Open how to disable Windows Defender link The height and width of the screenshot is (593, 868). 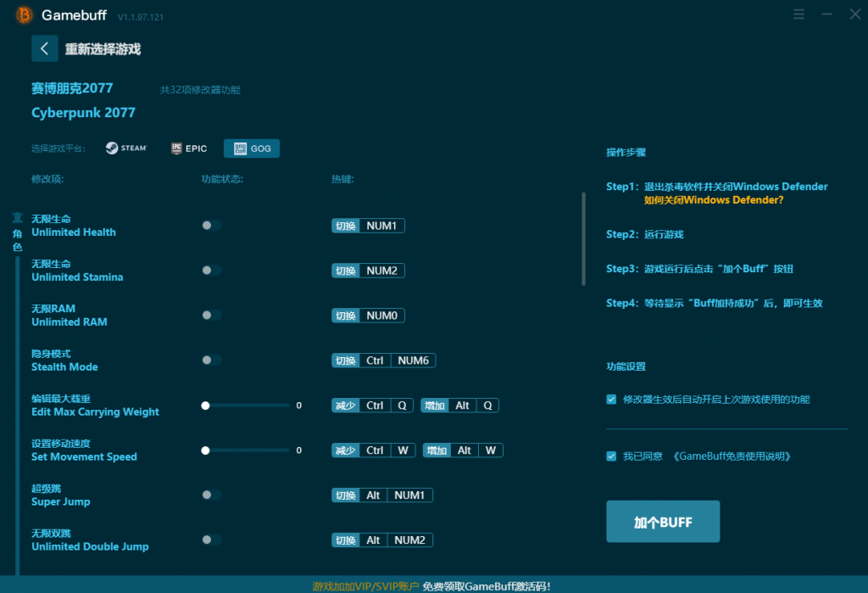coord(713,200)
